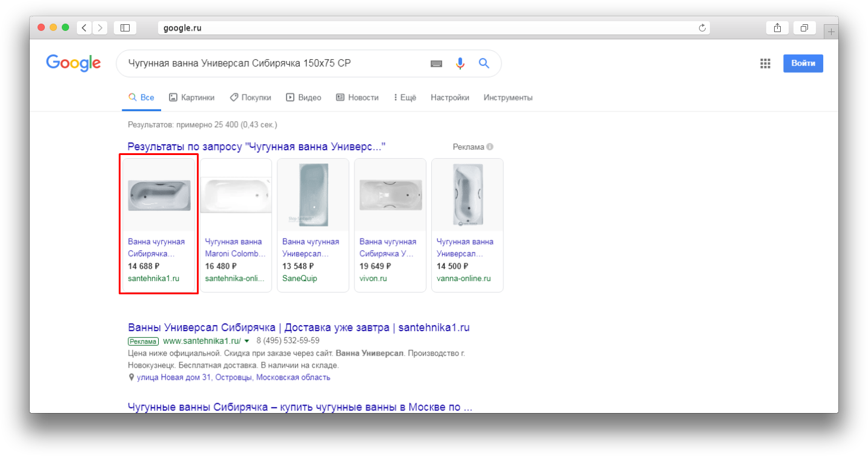Click the results count text

tap(202, 125)
